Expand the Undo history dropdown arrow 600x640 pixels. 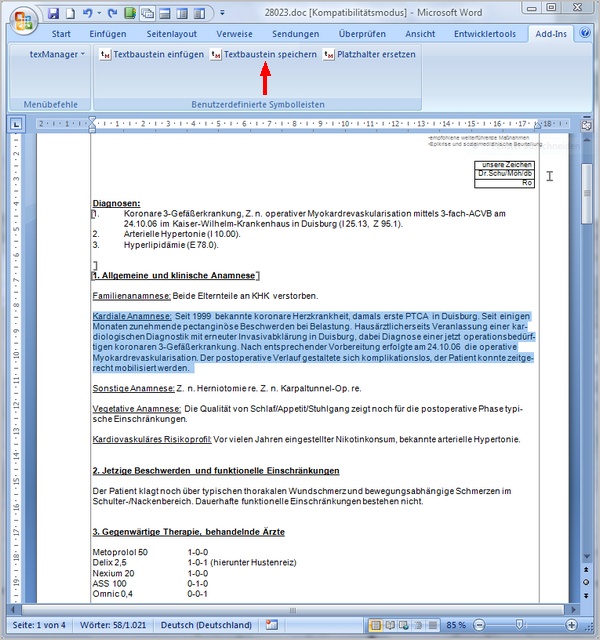(x=99, y=13)
